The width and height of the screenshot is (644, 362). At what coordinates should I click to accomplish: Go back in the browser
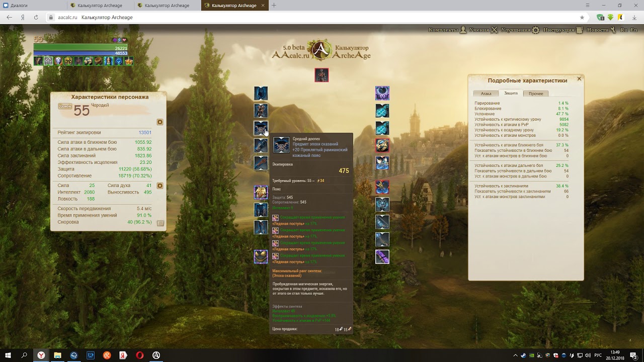9,17
